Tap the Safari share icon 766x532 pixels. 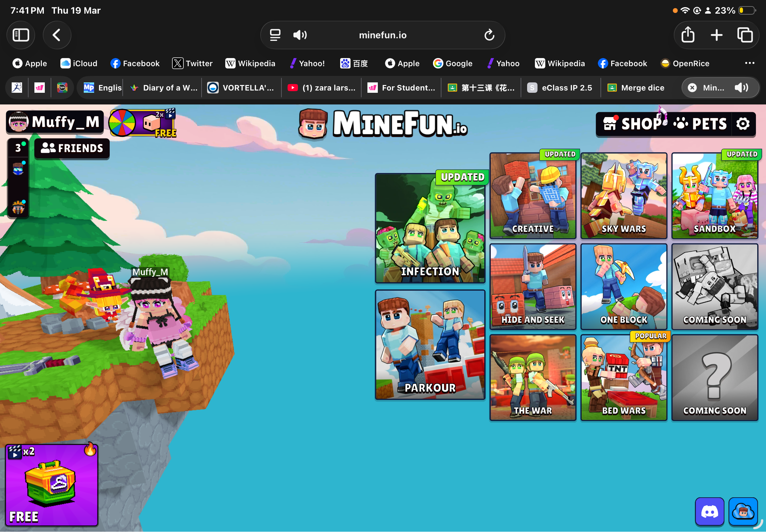coord(688,35)
